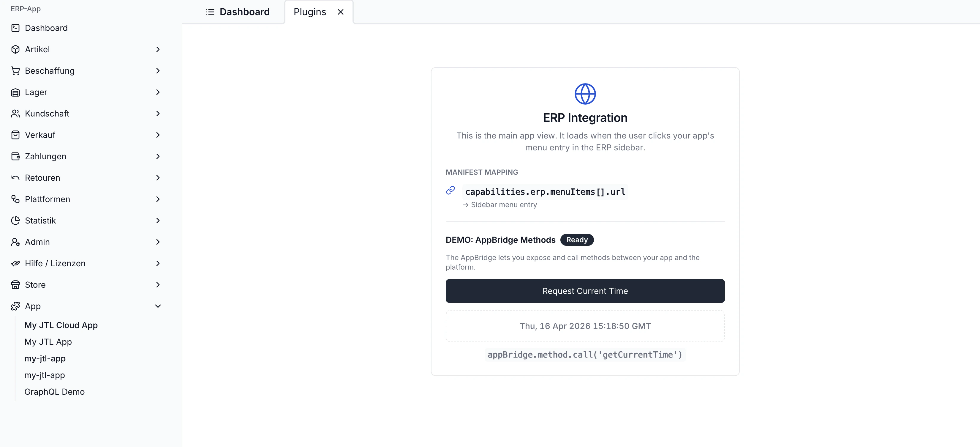980x447 pixels.
Task: Click the link icon beside the manifest mapping
Action: point(451,191)
